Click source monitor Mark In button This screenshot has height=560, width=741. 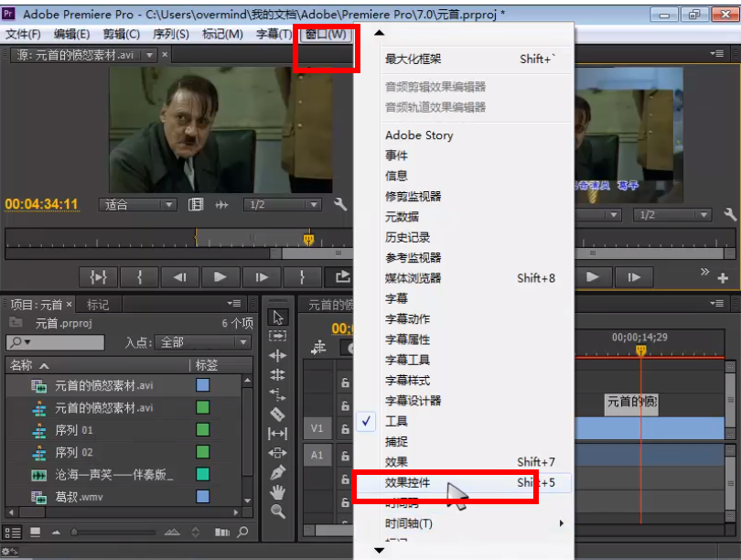coord(139,277)
